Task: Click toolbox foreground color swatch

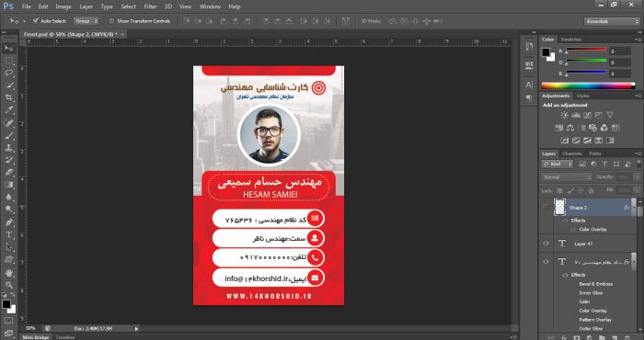Action: pos(6,304)
